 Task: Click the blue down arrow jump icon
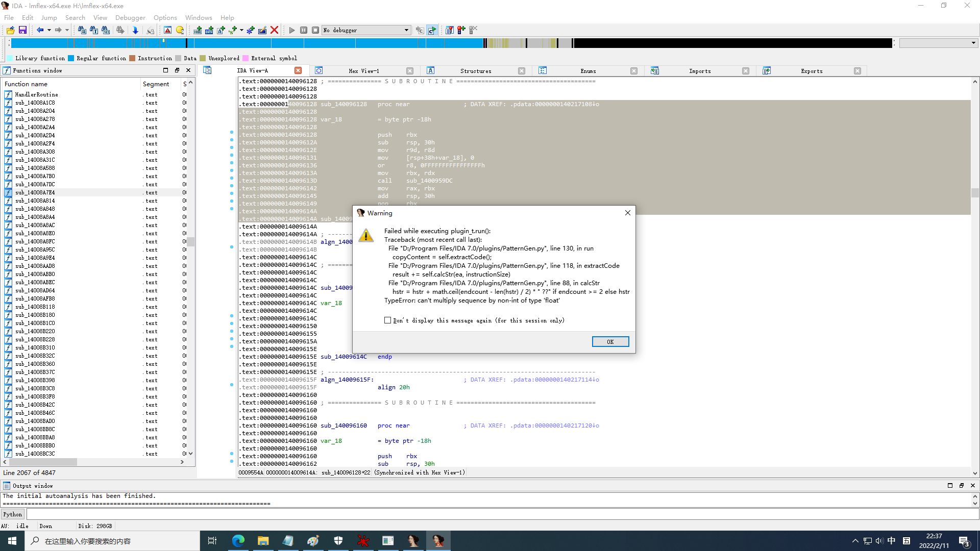click(135, 30)
